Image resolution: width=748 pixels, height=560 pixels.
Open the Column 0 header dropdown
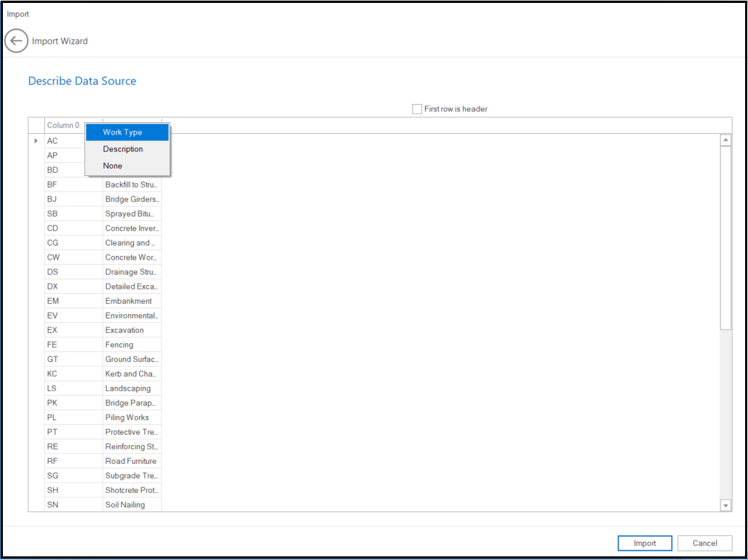point(64,125)
